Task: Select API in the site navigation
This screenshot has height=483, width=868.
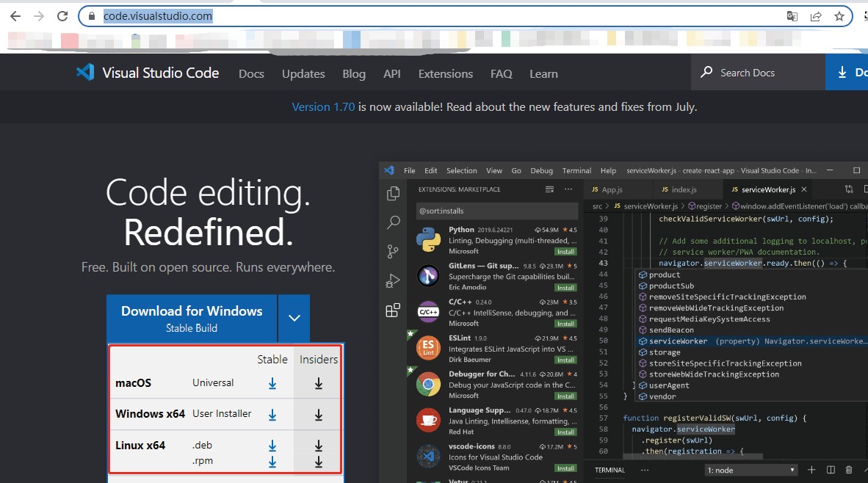Action: click(392, 73)
